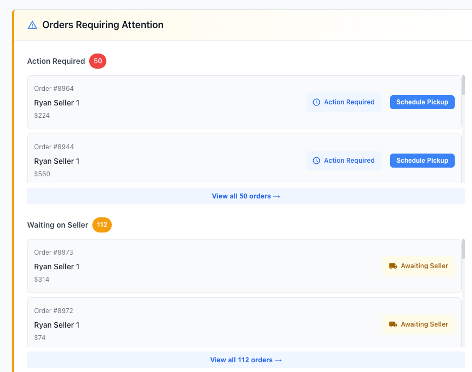Schedule pickup for order #8964

click(x=422, y=102)
